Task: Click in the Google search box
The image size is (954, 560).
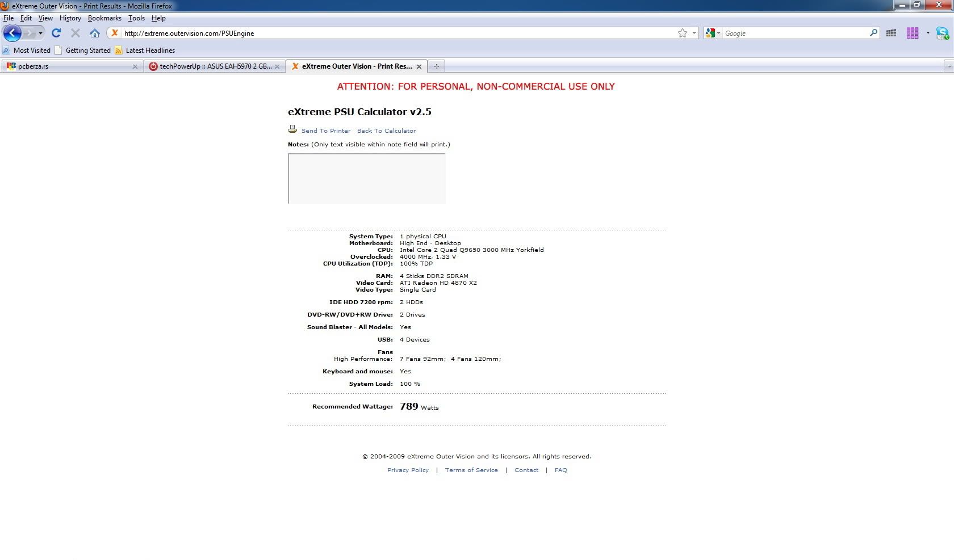Action: pyautogui.click(x=795, y=33)
